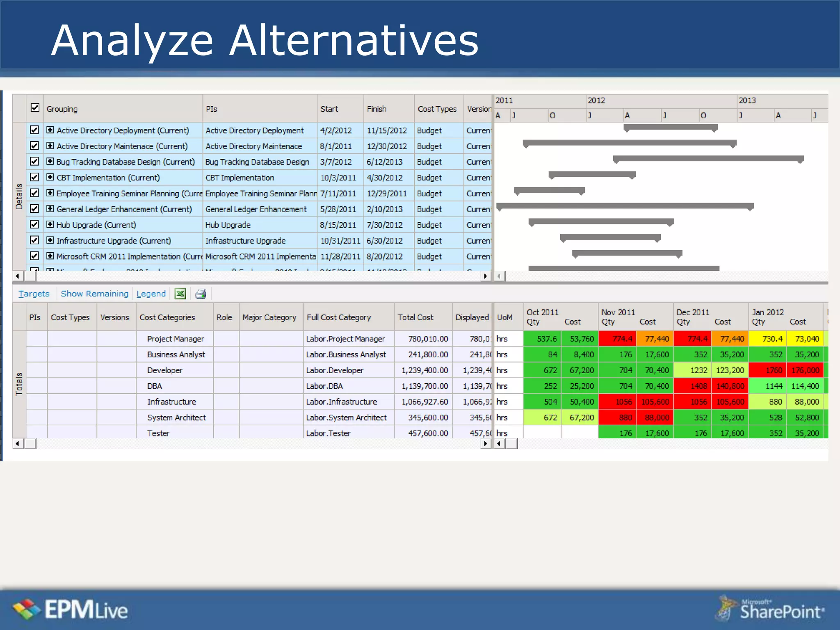This screenshot has height=630, width=840.
Task: Click the Total Cost column header
Action: [423, 317]
